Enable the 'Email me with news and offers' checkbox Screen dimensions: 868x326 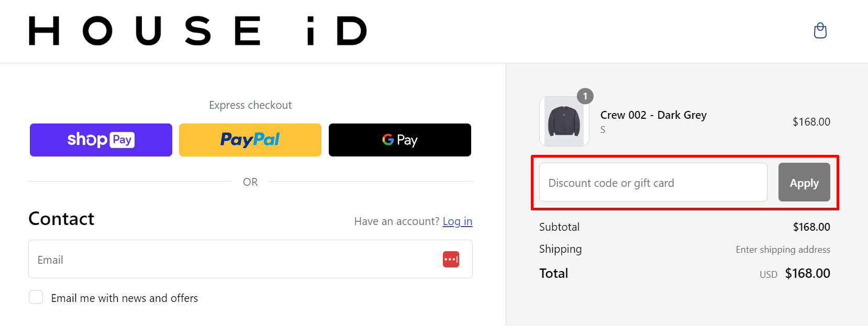coord(36,297)
